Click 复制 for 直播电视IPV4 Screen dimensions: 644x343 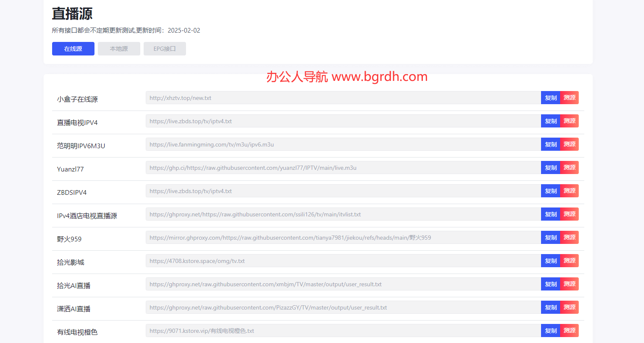click(550, 121)
